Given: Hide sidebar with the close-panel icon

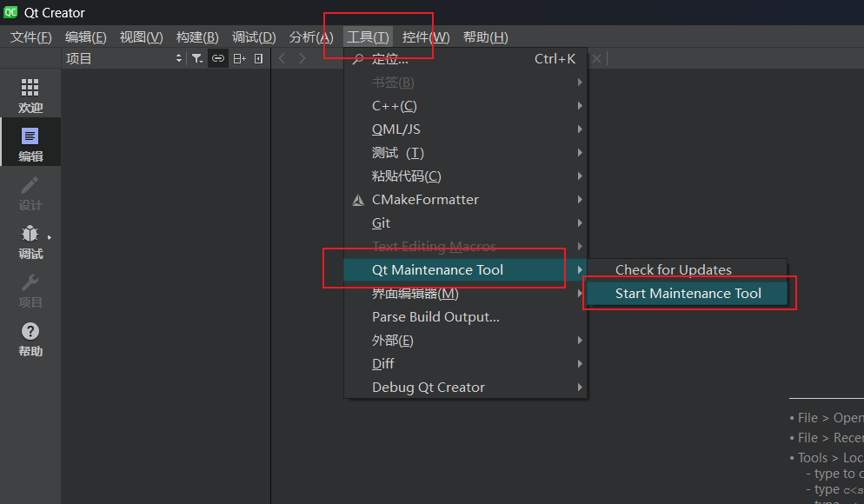Looking at the screenshot, I should click(258, 58).
